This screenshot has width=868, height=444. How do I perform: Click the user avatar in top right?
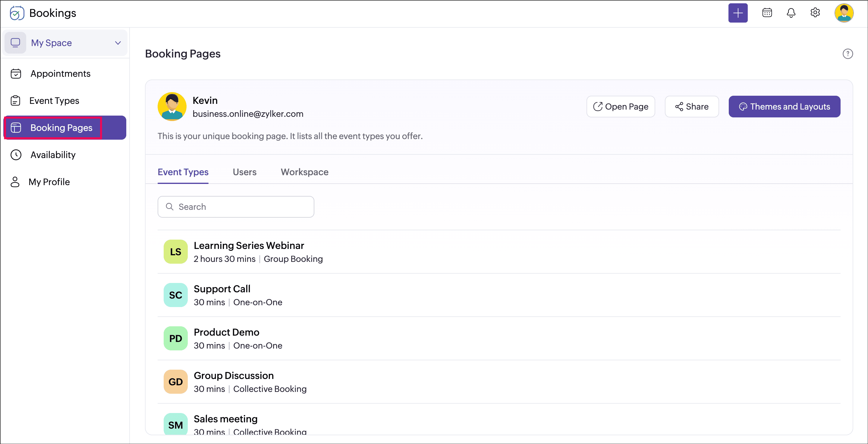pyautogui.click(x=843, y=13)
